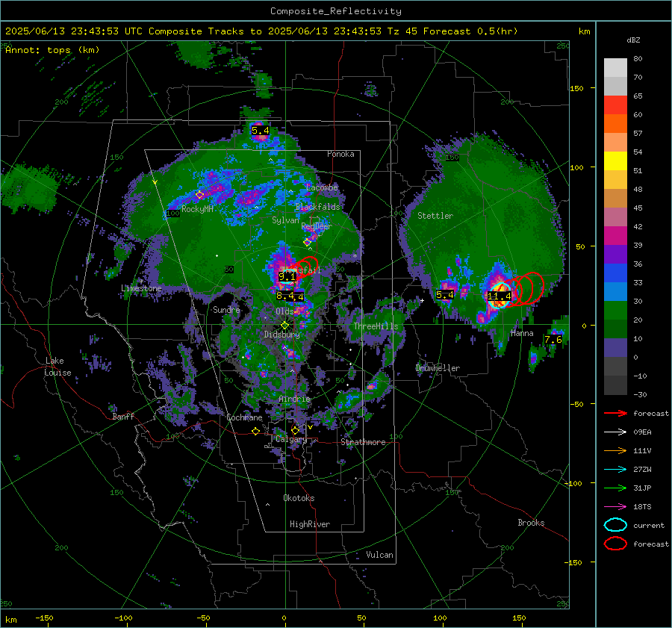Select the 9.1 storm top label
This screenshot has width=672, height=628.
click(x=287, y=277)
